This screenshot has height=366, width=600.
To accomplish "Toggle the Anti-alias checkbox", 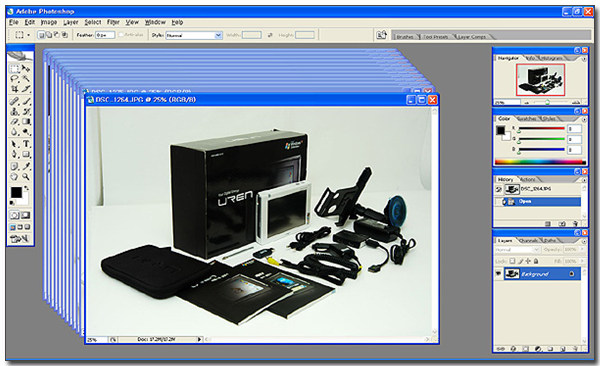I will [121, 35].
